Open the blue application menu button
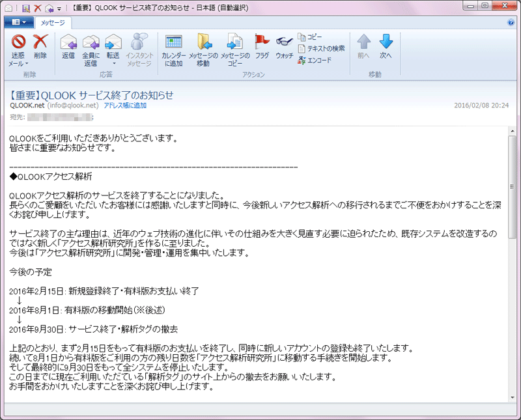Viewport: 521px width, 420px height. 19,22
